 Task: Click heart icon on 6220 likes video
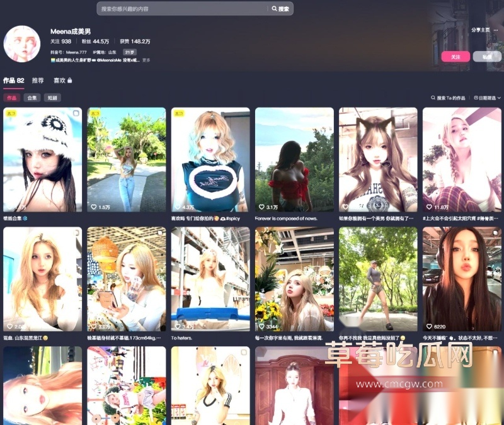pos(430,327)
